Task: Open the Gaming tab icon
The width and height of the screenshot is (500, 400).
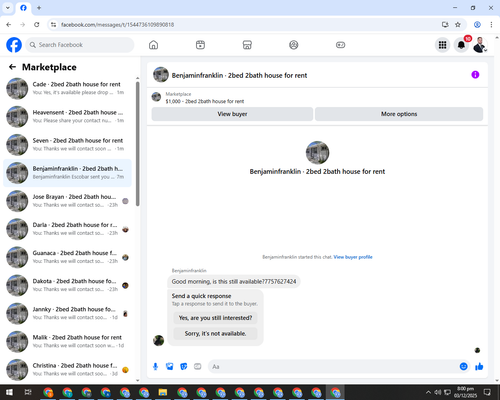Action: point(340,45)
